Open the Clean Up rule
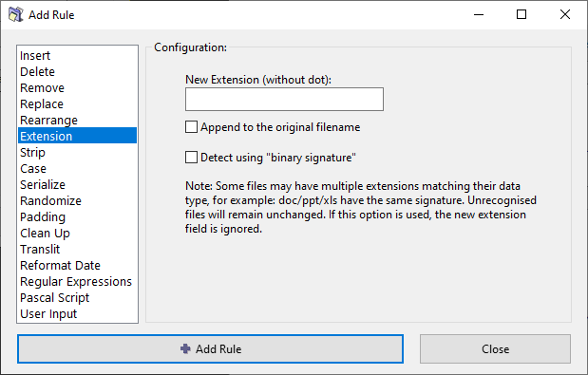 (77, 233)
